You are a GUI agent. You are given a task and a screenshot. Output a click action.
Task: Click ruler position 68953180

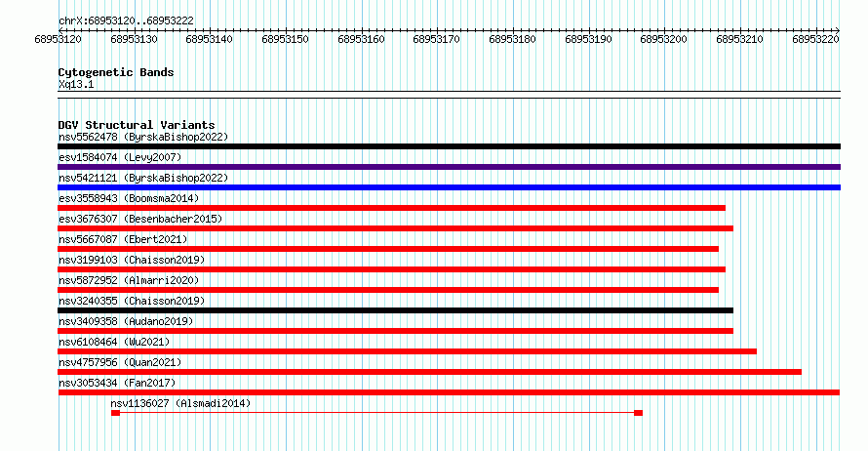tap(512, 39)
